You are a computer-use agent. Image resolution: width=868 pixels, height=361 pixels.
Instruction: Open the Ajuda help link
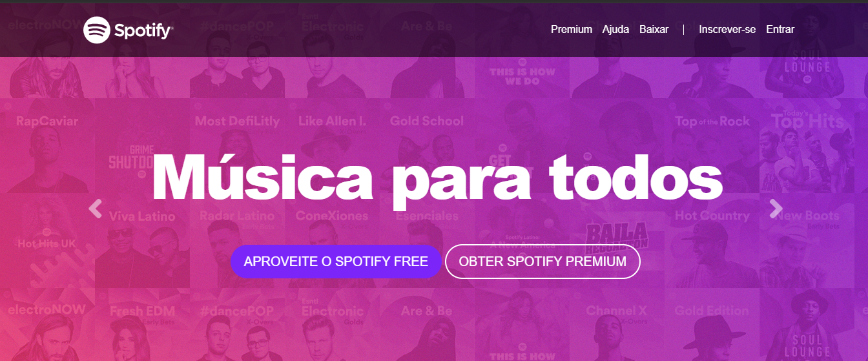[x=615, y=29]
